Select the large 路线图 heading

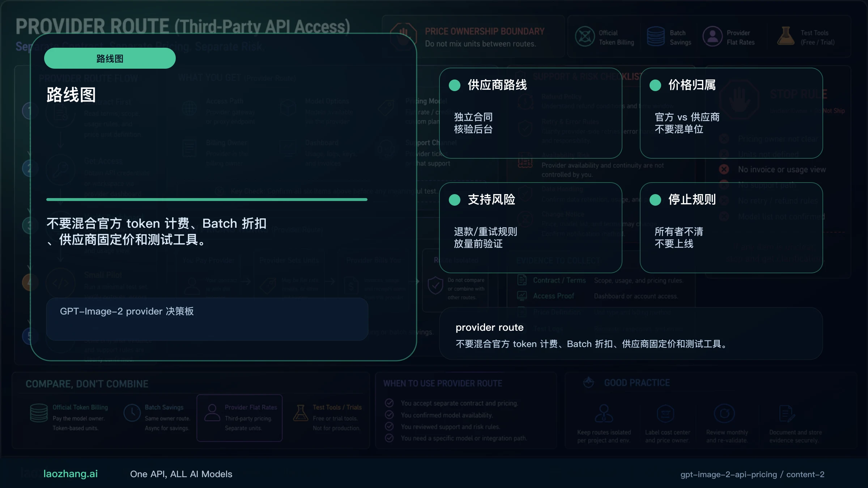(x=71, y=95)
